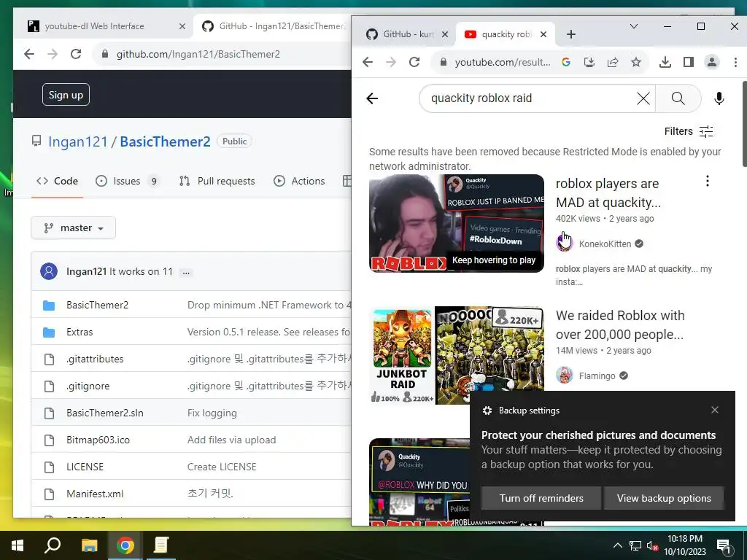Screen dimensions: 747x560
Task: Open Extras folder
Action: pyautogui.click(x=80, y=332)
